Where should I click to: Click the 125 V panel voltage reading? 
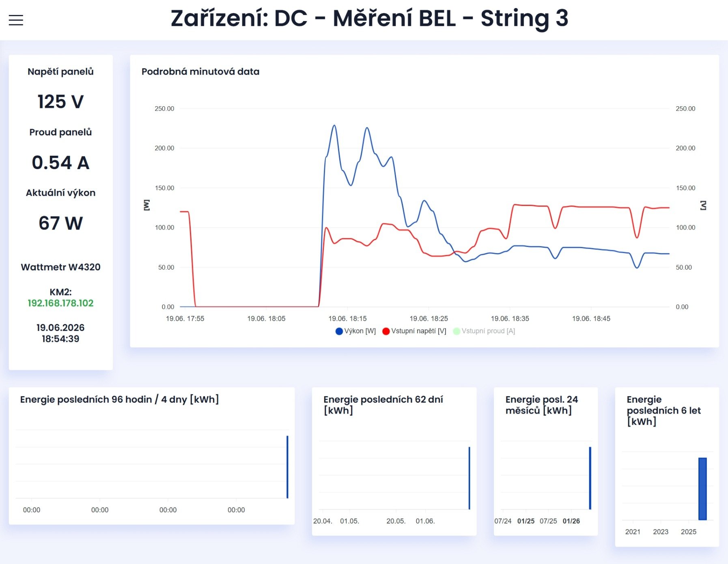point(60,102)
